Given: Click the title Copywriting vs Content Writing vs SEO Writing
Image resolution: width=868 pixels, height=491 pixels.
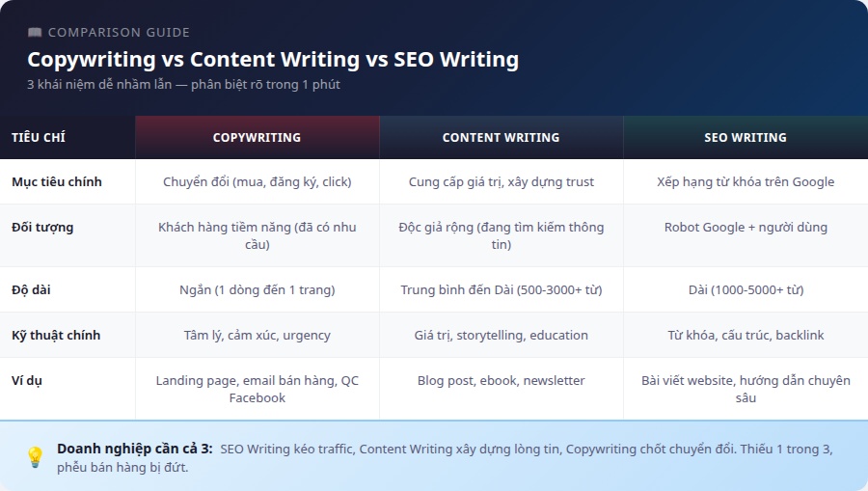Looking at the screenshot, I should [x=273, y=59].
